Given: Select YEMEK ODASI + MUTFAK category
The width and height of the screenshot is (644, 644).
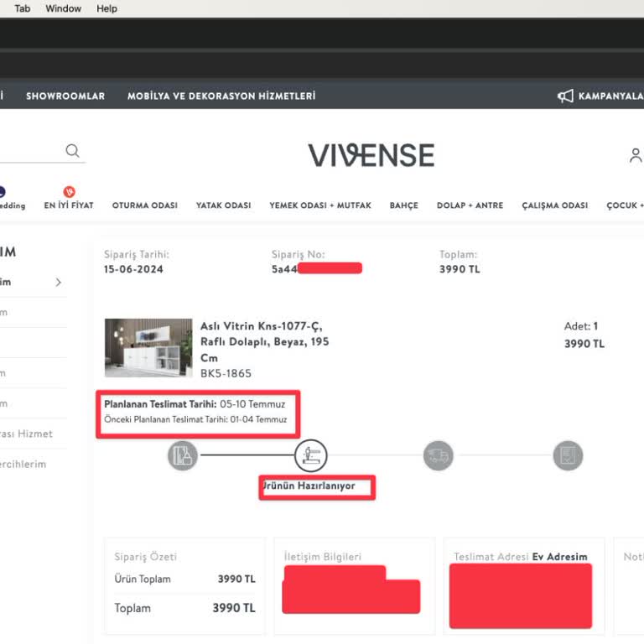Looking at the screenshot, I should pos(320,205).
